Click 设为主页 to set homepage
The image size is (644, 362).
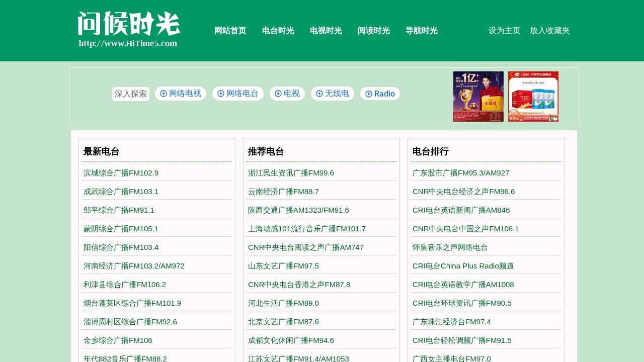coord(504,31)
